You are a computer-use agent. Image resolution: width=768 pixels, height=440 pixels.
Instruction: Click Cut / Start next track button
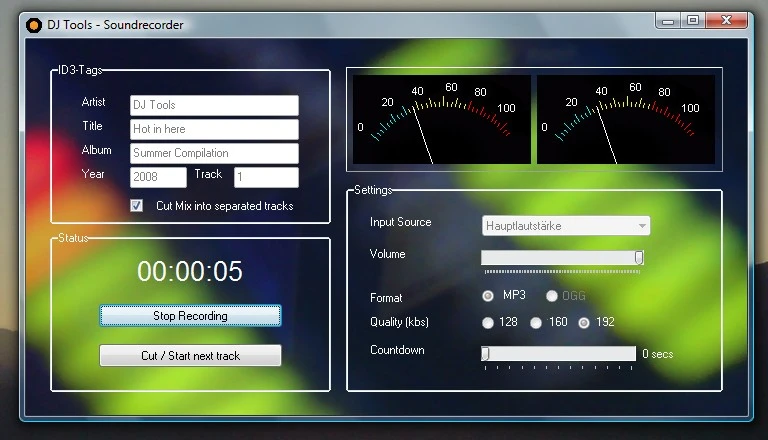tap(190, 355)
